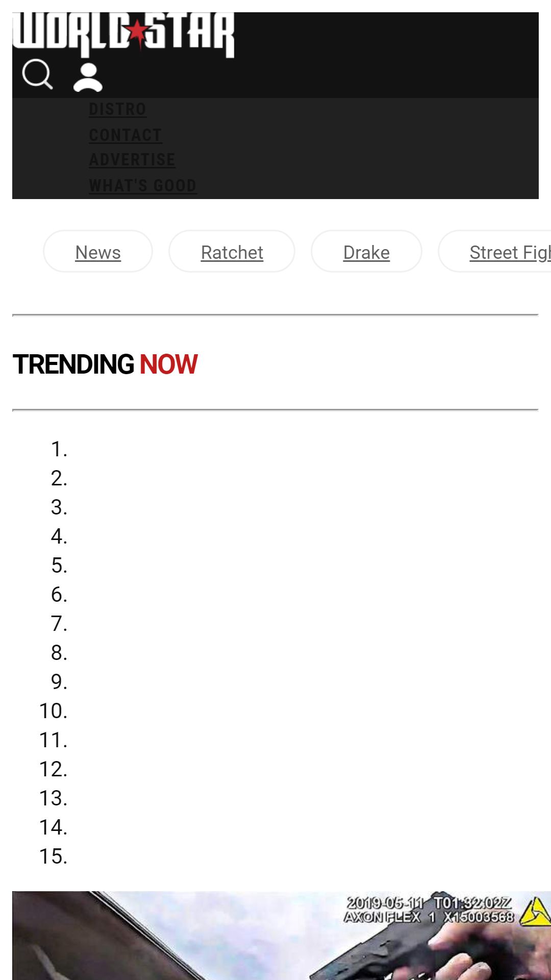This screenshot has width=551, height=980.
Task: Click the WorldStar logo
Action: click(123, 34)
